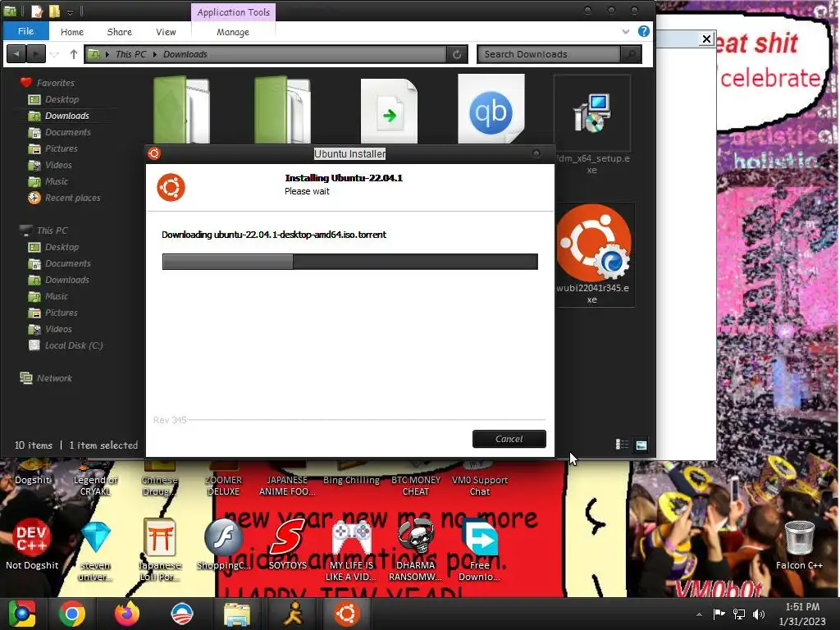Select Documents under This PC
This screenshot has height=630, width=840.
click(x=59, y=263)
